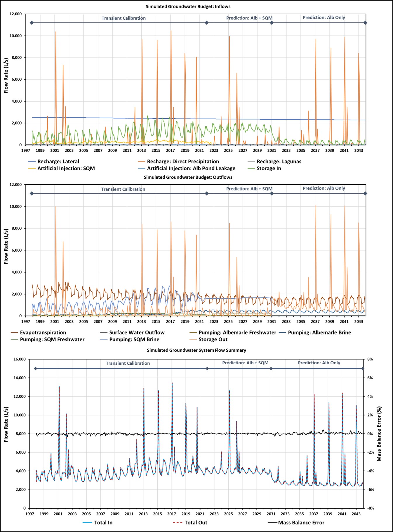The height and width of the screenshot is (532, 393).
Task: Select the "Pumping: SQM Brine" legend label
Action: 134,339
